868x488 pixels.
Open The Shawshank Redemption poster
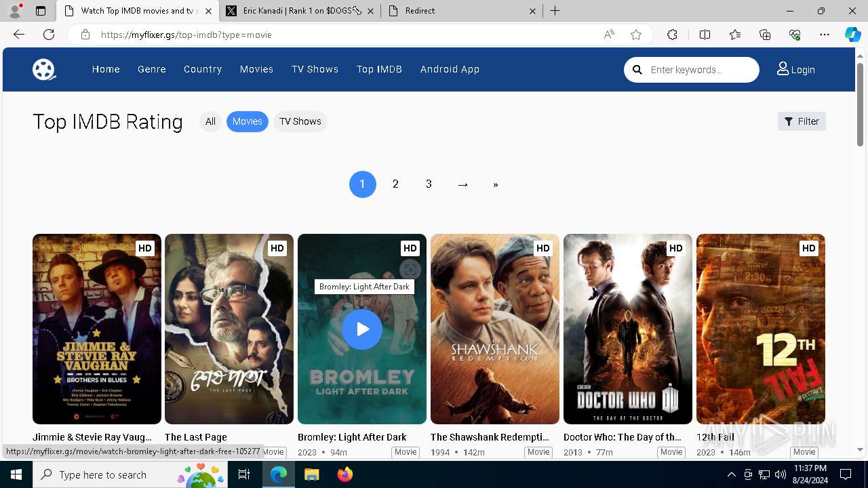[495, 329]
